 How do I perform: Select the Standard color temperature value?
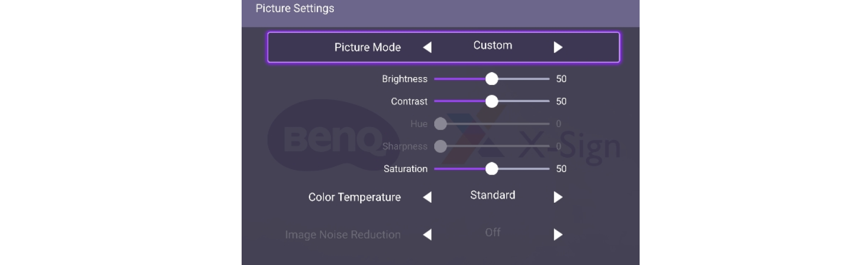[x=493, y=195]
